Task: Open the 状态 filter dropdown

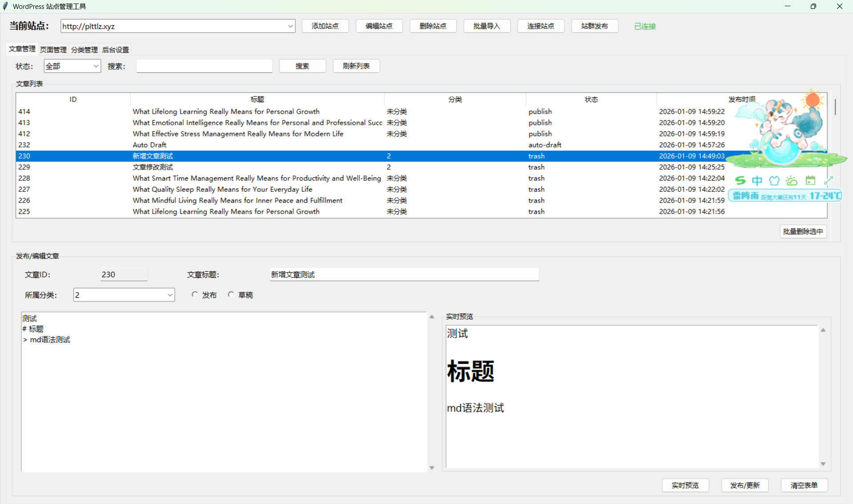Action: 95,66
